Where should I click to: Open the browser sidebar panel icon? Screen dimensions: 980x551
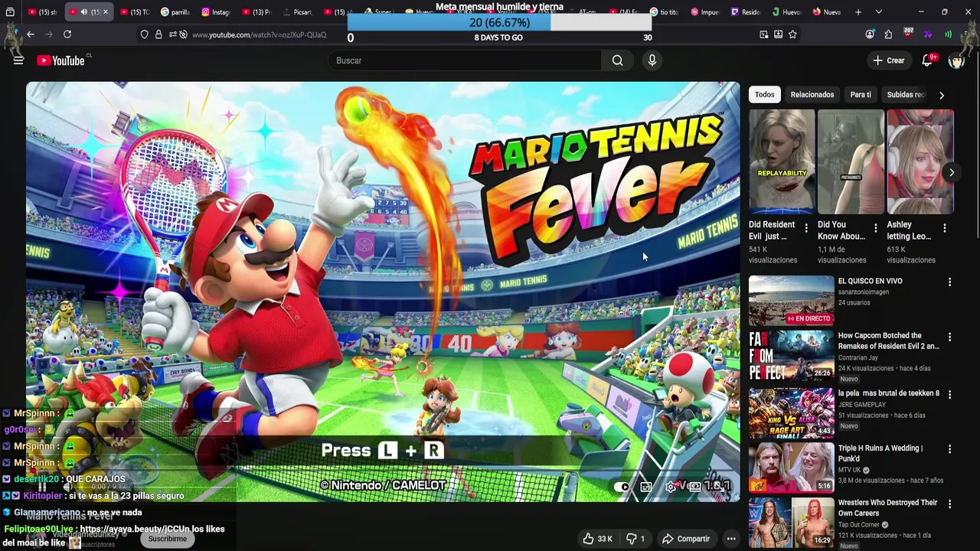click(x=10, y=12)
